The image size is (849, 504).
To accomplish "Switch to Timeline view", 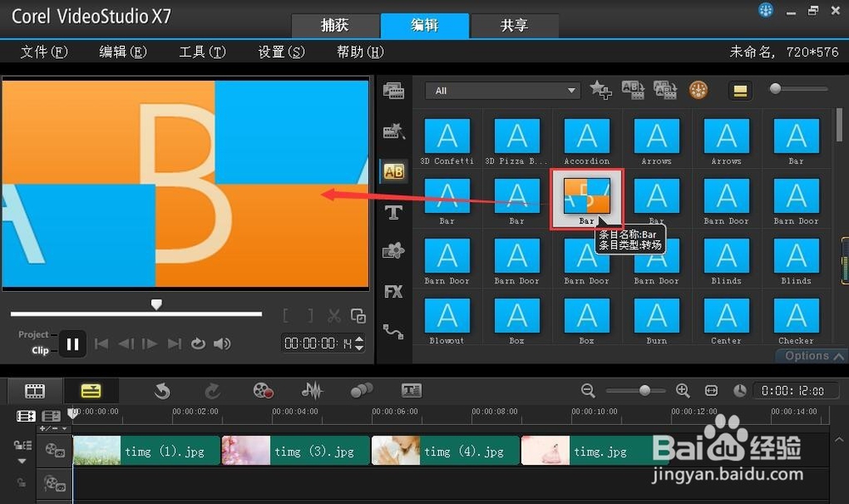I will pyautogui.click(x=91, y=390).
